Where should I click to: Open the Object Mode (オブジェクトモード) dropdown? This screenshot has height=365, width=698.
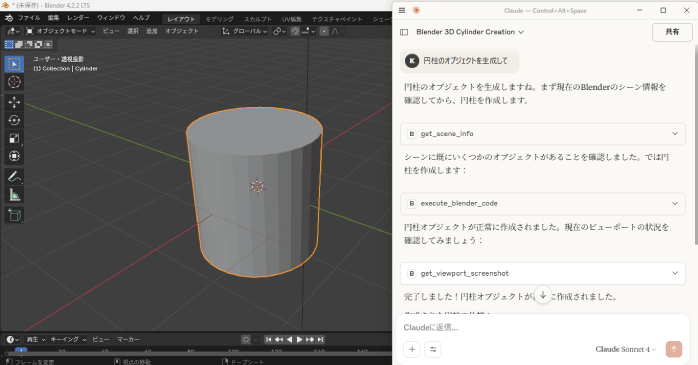pyautogui.click(x=60, y=31)
